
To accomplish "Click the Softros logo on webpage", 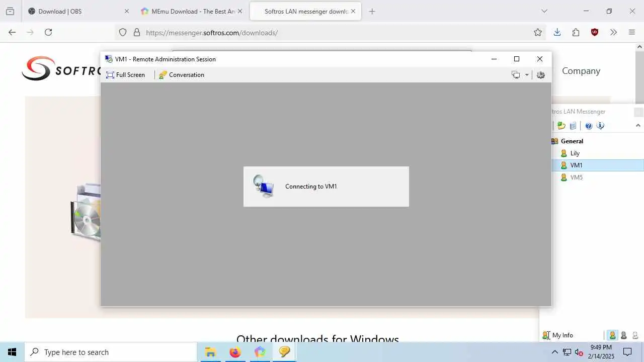I will pos(61,68).
